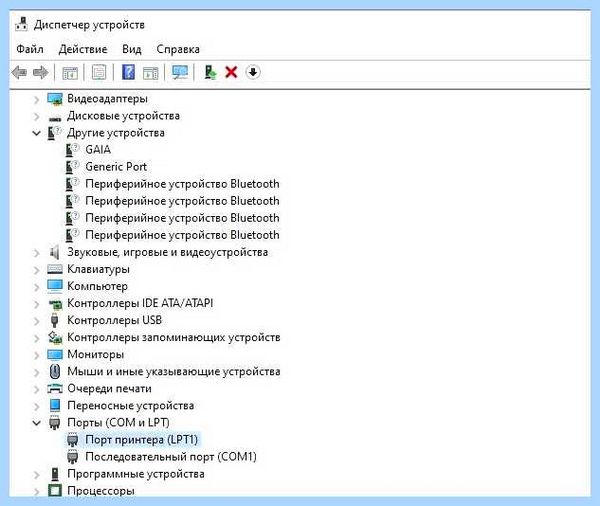Select the Контроллеры IDE ATA/ATAPI label
Image resolution: width=600 pixels, height=506 pixels.
coord(140,303)
